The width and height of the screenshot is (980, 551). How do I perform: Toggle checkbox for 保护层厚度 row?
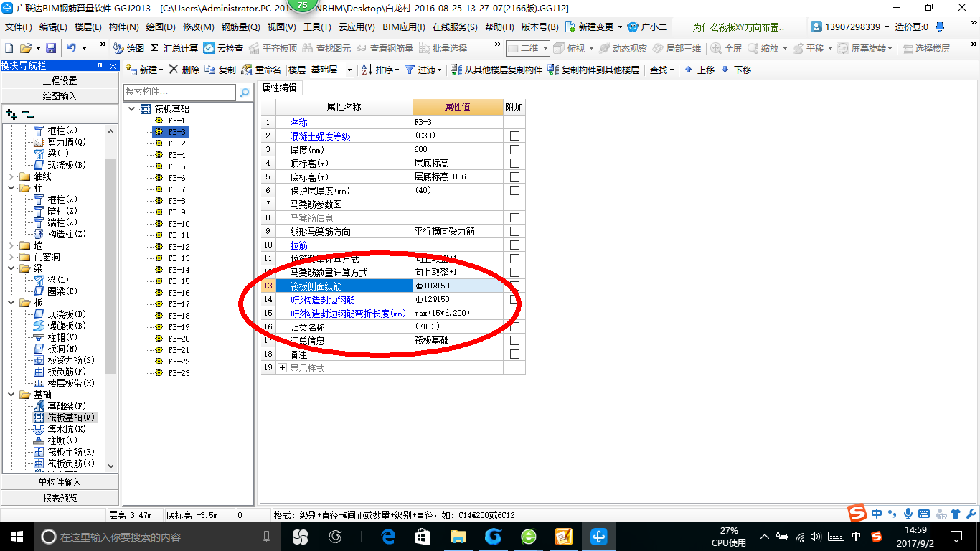tap(514, 191)
